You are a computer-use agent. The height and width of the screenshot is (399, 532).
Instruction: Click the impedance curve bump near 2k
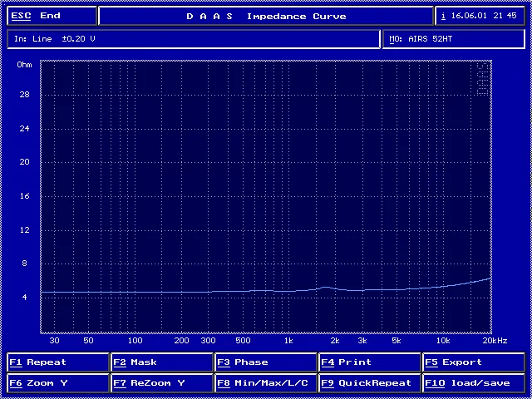point(327,288)
